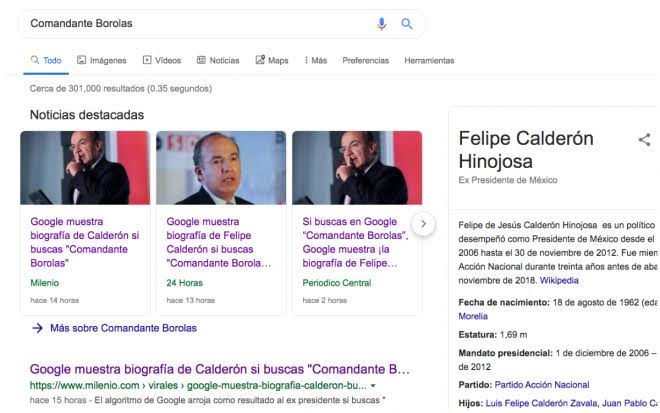Viewport: 660px width, 413px height.
Task: Click the blue search magnifier icon
Action: coord(407,24)
